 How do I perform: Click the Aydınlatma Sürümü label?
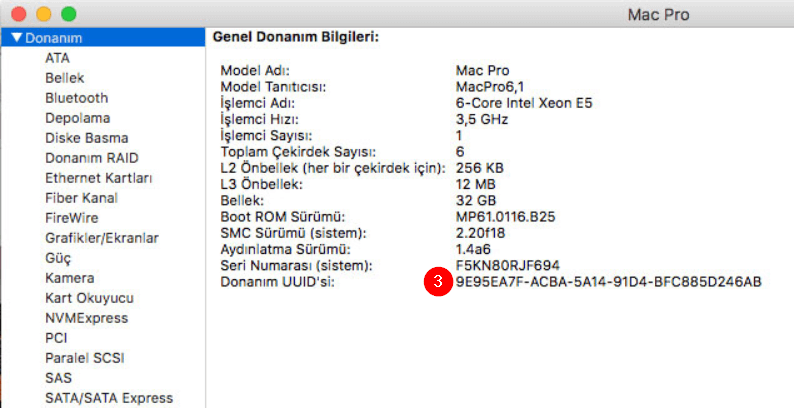click(286, 250)
